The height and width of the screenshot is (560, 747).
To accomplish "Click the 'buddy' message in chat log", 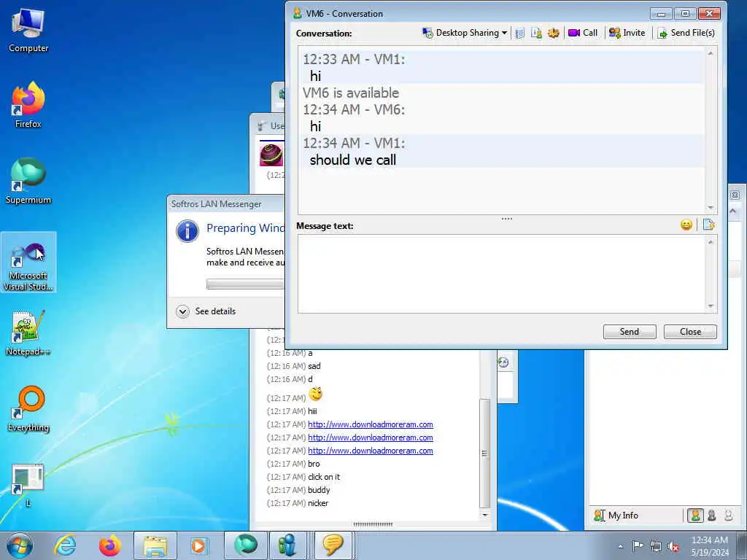I will (x=319, y=490).
